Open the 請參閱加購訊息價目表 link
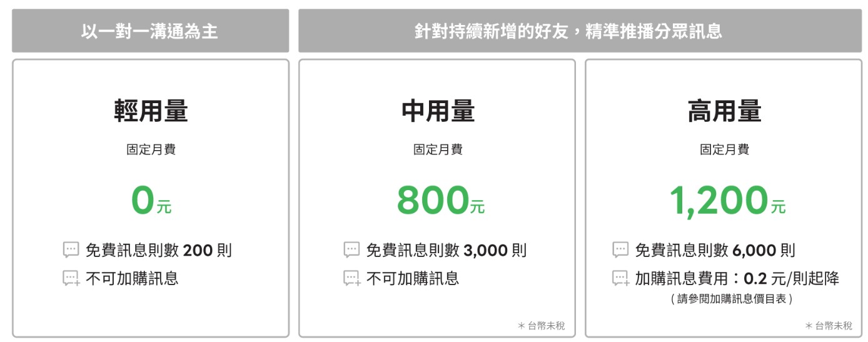 click(731, 299)
